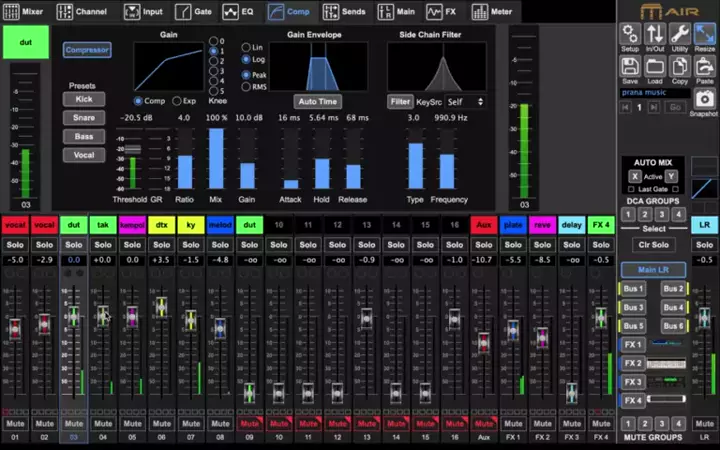The width and height of the screenshot is (720, 450).
Task: Enable the Last Gate checkbox
Action: point(634,189)
